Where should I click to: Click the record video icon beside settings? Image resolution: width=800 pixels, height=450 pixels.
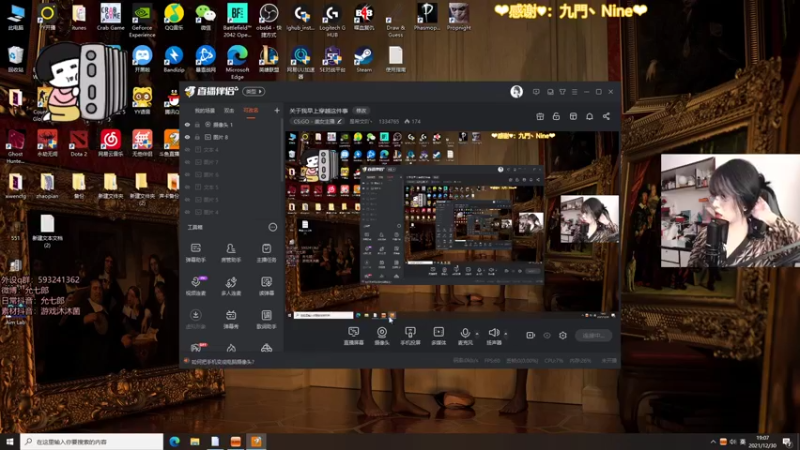[531, 335]
